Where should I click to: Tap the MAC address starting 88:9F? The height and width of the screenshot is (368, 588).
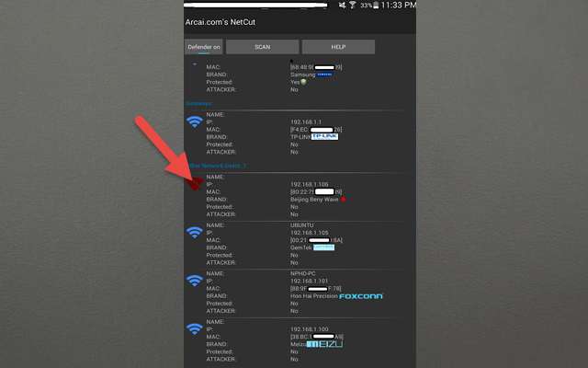pyautogui.click(x=316, y=288)
